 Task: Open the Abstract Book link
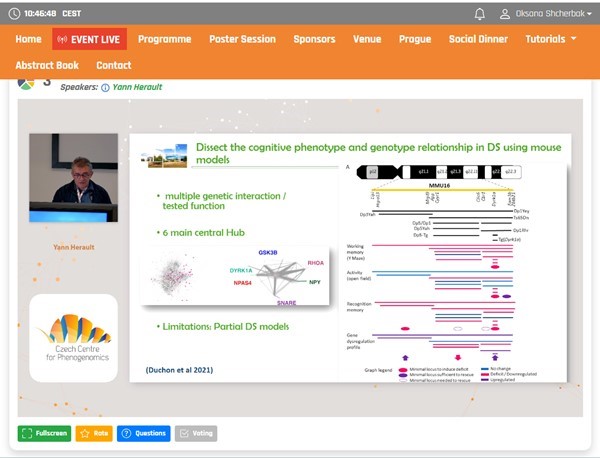47,65
